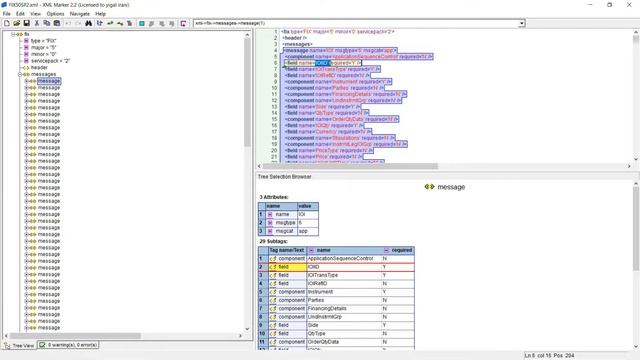Click the tree panel horizontal scrollbar
This screenshot has height=360, width=640.
click(76, 336)
